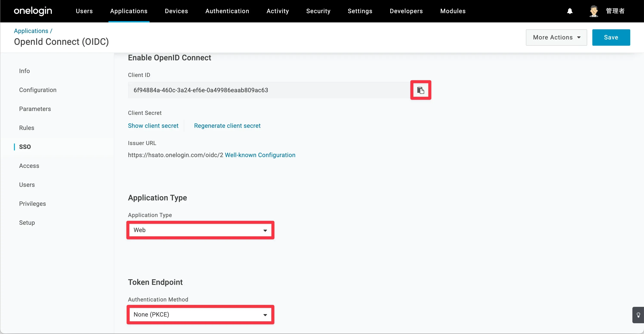Viewport: 644px width, 334px height.
Task: Open the Security menu
Action: [318, 11]
